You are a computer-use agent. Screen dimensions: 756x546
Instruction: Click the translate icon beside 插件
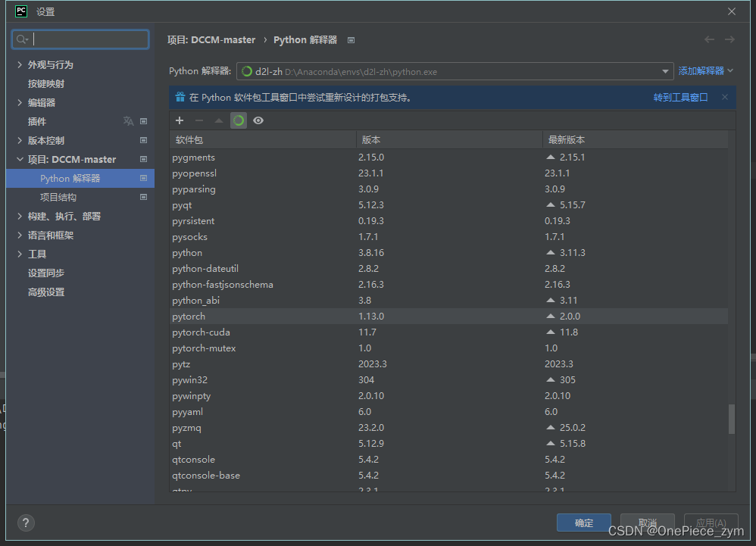point(128,121)
